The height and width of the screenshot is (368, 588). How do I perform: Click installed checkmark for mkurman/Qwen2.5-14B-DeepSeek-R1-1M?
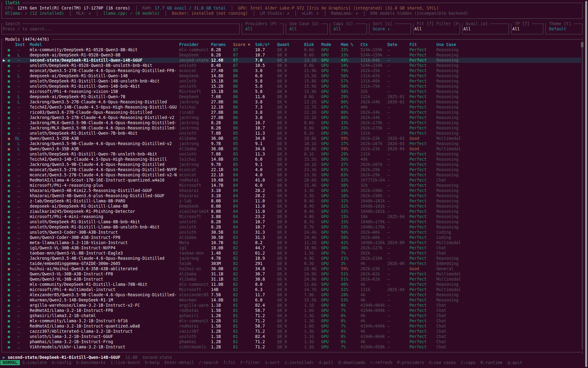19,300
